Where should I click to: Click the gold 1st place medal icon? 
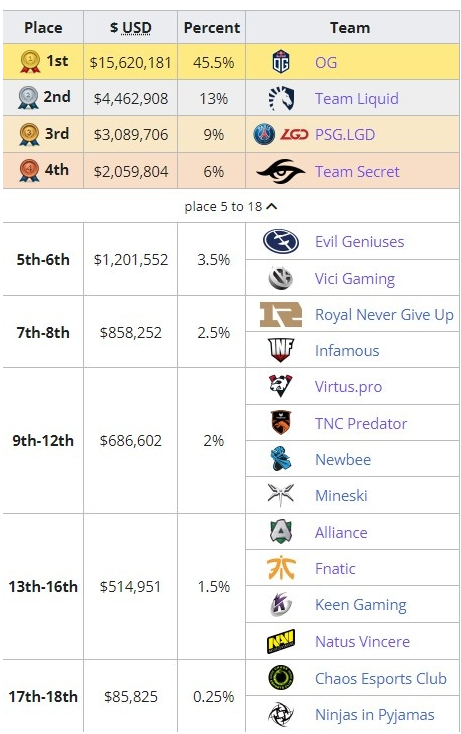coord(30,62)
